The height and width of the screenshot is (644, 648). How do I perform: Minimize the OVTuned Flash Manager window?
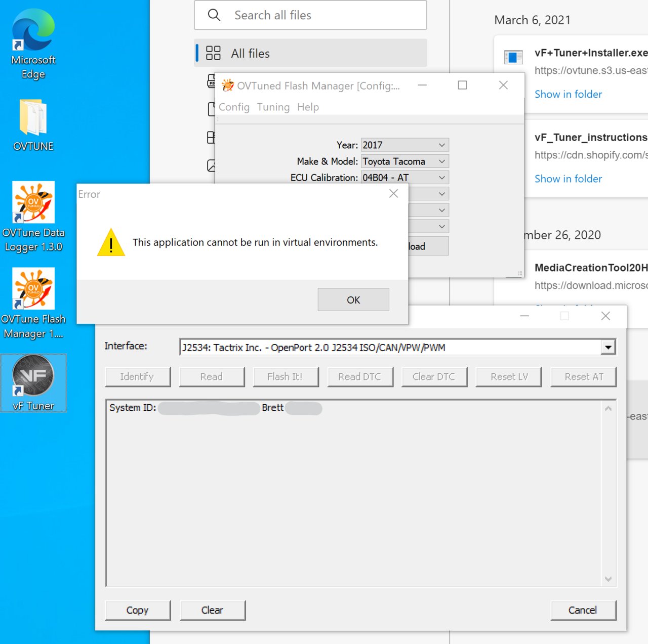(422, 85)
